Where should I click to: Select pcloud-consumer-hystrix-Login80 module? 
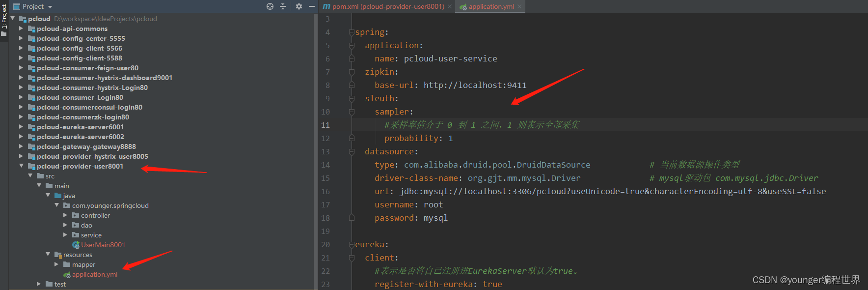(x=92, y=87)
